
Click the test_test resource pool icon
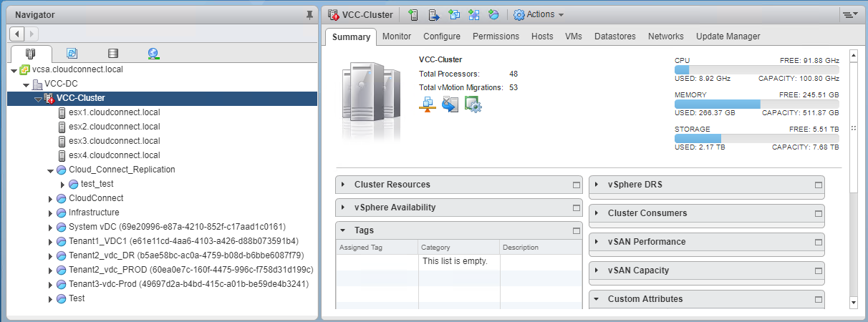(x=74, y=184)
